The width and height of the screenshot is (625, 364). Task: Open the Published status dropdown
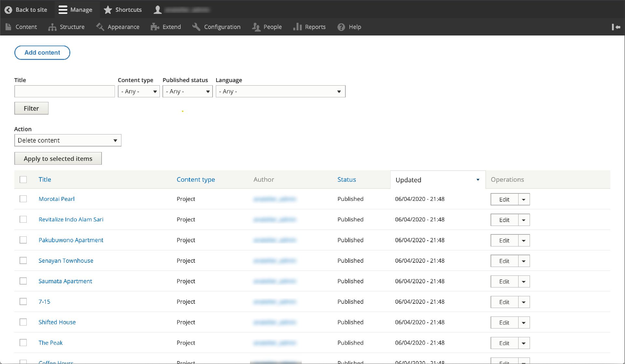(187, 91)
